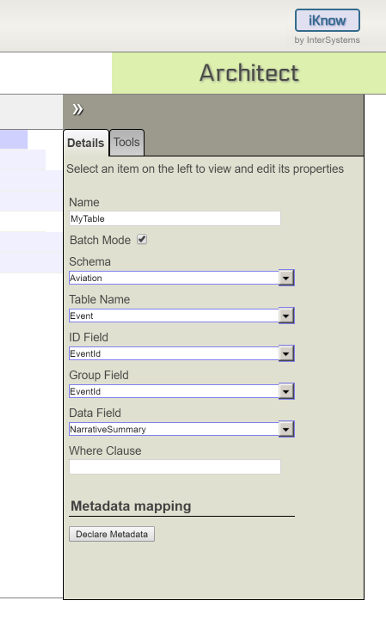Select the Details tab
The height and width of the screenshot is (619, 386).
point(86,143)
